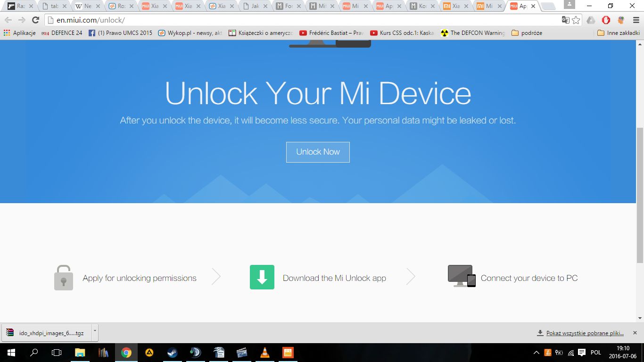This screenshot has height=362, width=644.
Task: Click Pokaż wszystkie pobrane pliki link
Action: pyautogui.click(x=585, y=333)
